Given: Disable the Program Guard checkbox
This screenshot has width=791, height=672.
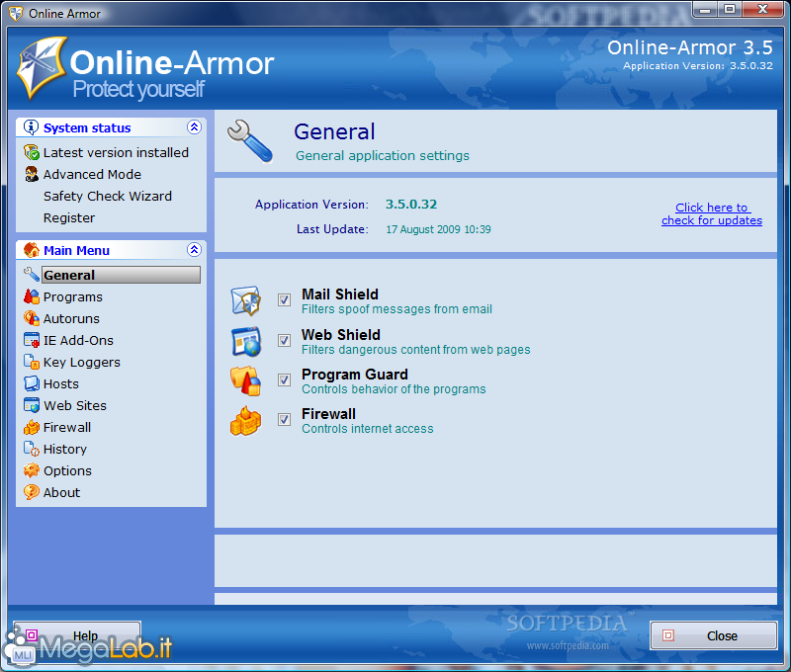Looking at the screenshot, I should click(x=284, y=379).
